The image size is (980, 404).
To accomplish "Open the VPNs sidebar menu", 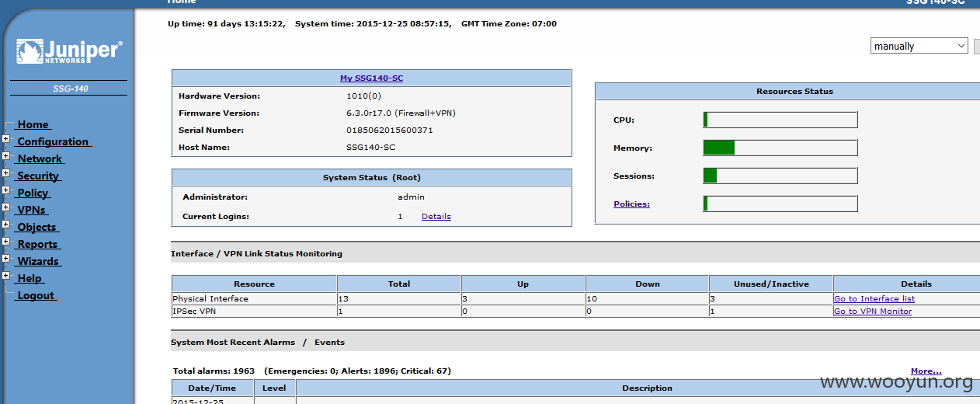I will pos(32,210).
